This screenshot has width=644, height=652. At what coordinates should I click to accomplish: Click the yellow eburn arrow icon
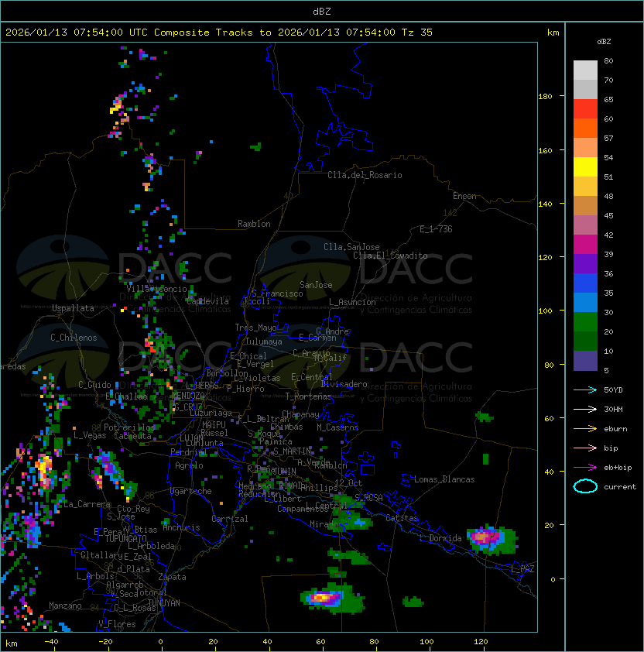tap(585, 429)
